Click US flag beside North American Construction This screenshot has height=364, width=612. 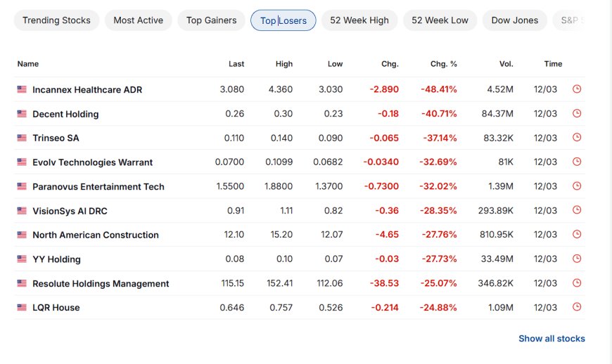pyautogui.click(x=22, y=235)
